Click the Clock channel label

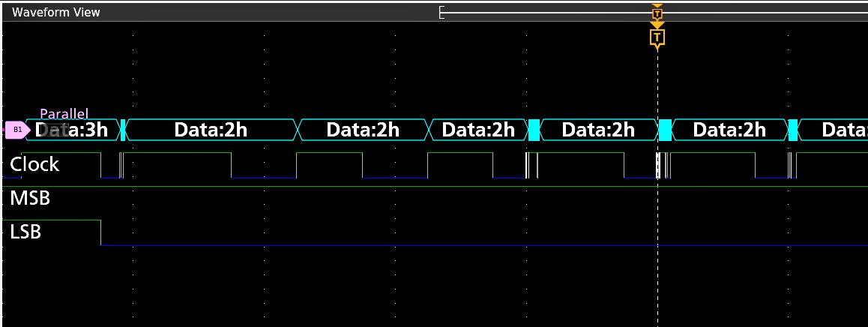[x=34, y=164]
